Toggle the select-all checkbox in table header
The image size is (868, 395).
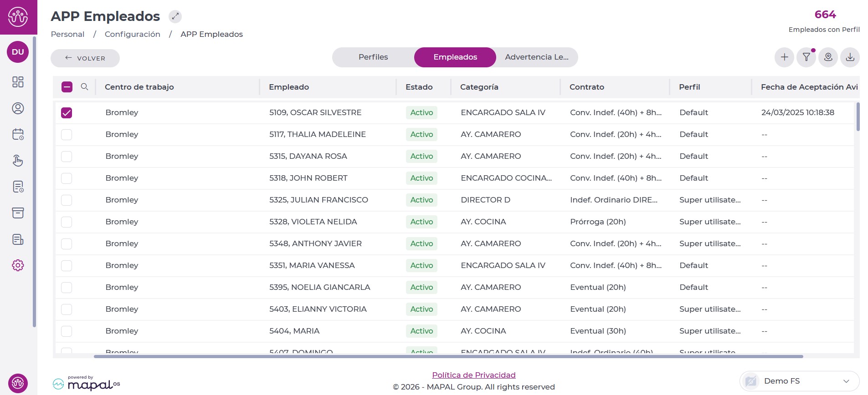tap(67, 87)
